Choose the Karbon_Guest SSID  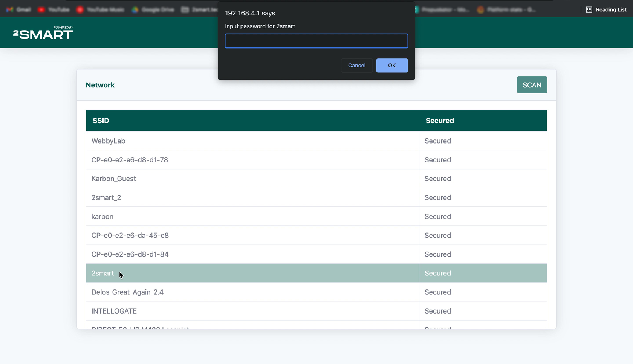(252, 179)
